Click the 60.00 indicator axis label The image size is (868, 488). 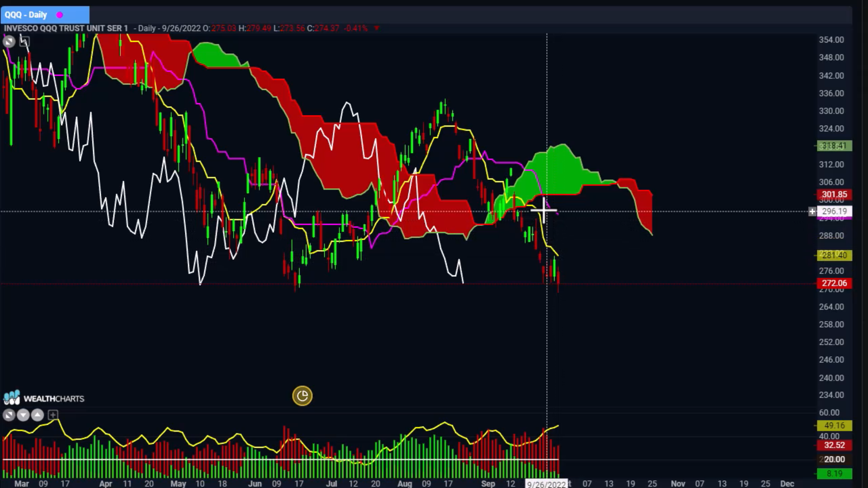coord(829,413)
